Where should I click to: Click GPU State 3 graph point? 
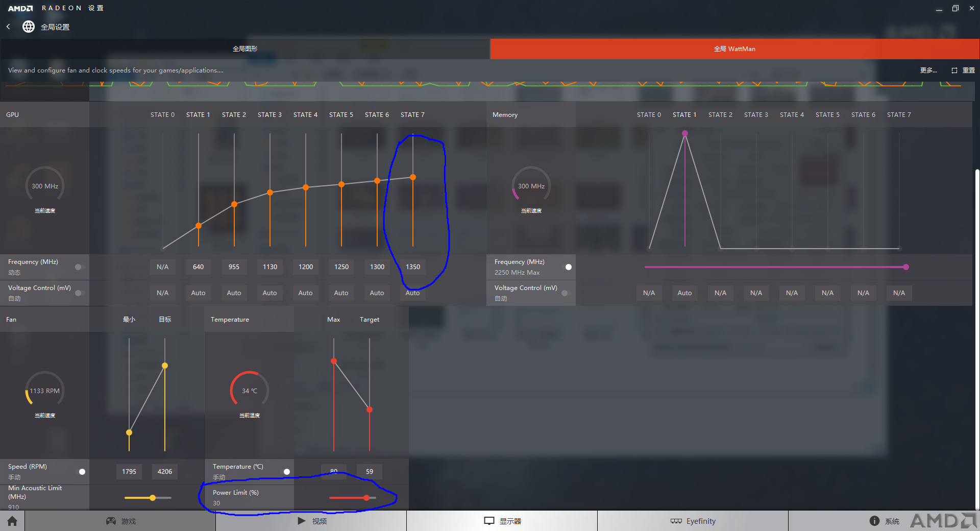(270, 192)
